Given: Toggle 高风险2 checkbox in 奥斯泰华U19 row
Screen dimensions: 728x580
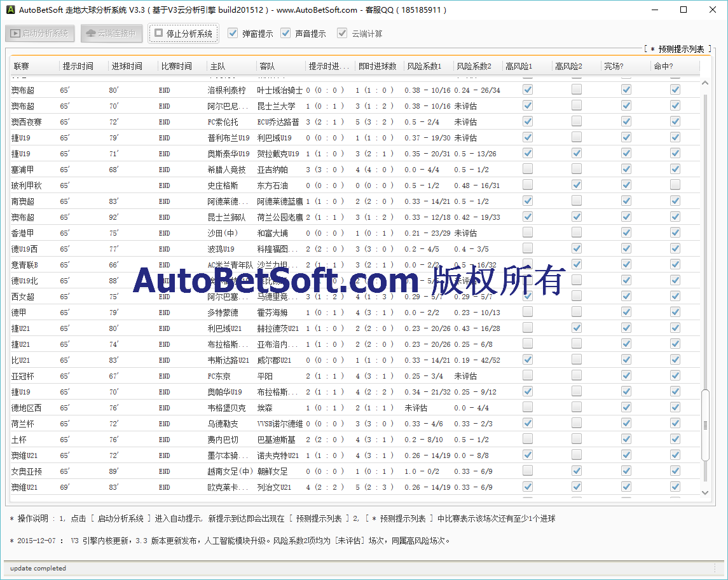Looking at the screenshot, I should click(x=577, y=153).
